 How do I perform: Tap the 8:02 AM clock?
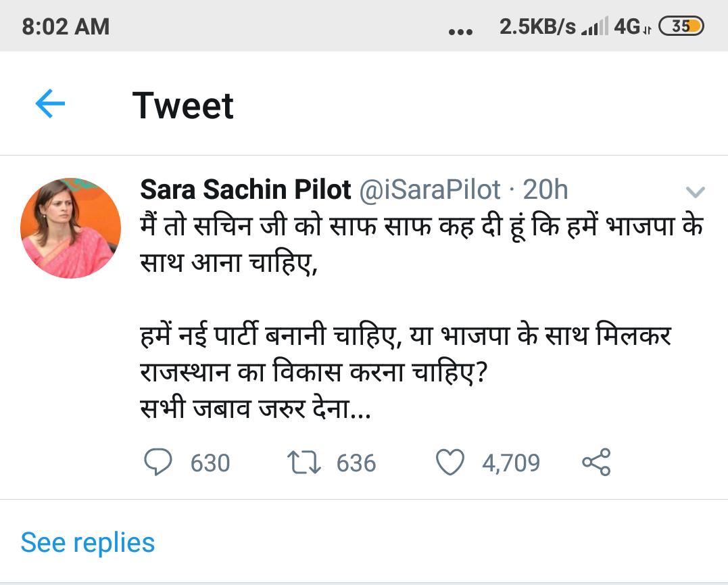66,26
